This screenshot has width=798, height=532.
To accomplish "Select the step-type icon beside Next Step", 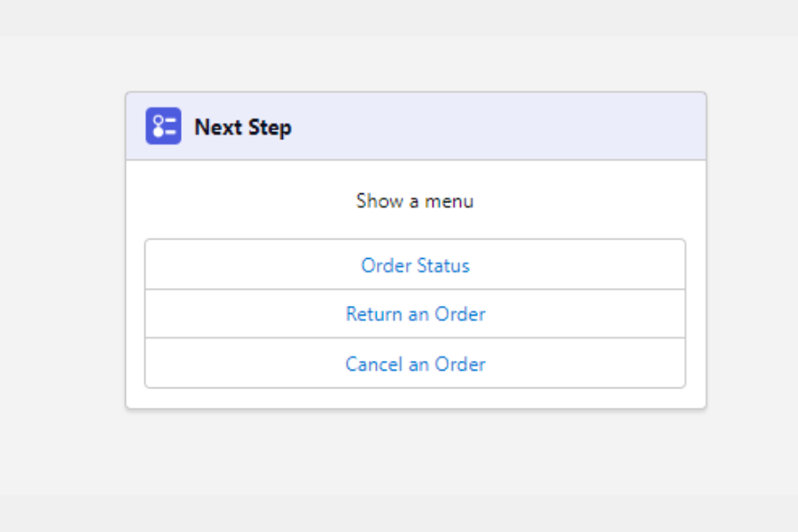I will point(163,126).
